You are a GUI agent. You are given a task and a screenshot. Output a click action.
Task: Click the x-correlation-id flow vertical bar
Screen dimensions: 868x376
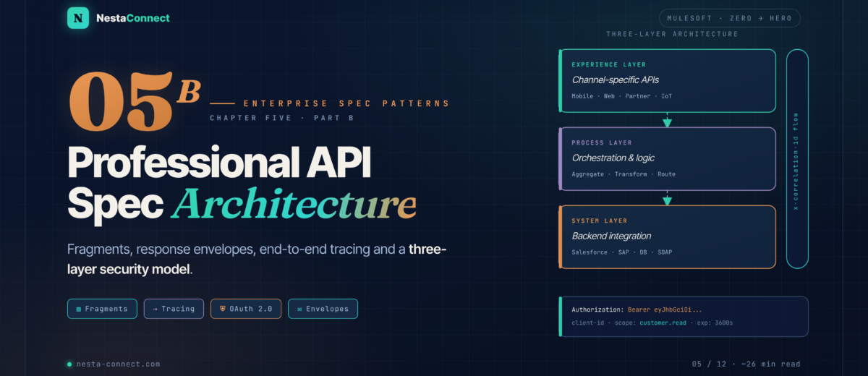pyautogui.click(x=797, y=158)
